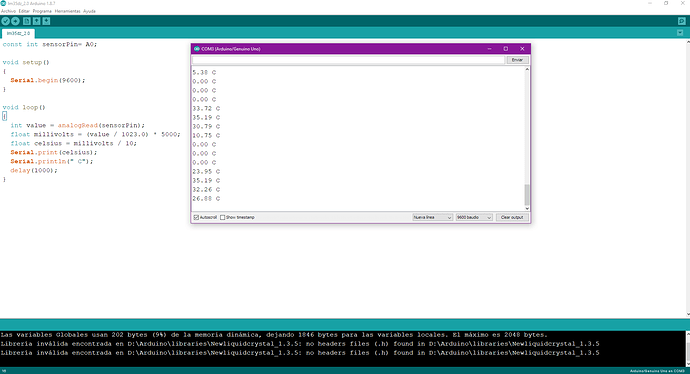Open the Nueva línea line-ending dropdown
This screenshot has width=690, height=374.
click(x=433, y=217)
